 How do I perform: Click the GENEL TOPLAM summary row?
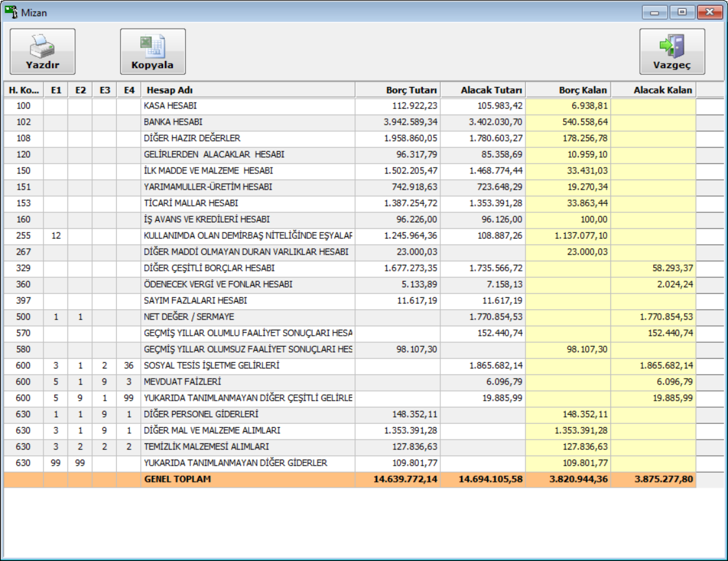(x=247, y=480)
